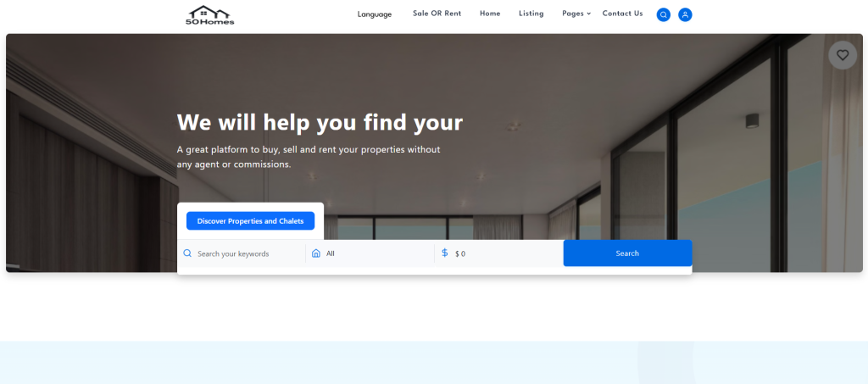Open the All property type dropdown
The image size is (868, 384).
[x=373, y=253]
